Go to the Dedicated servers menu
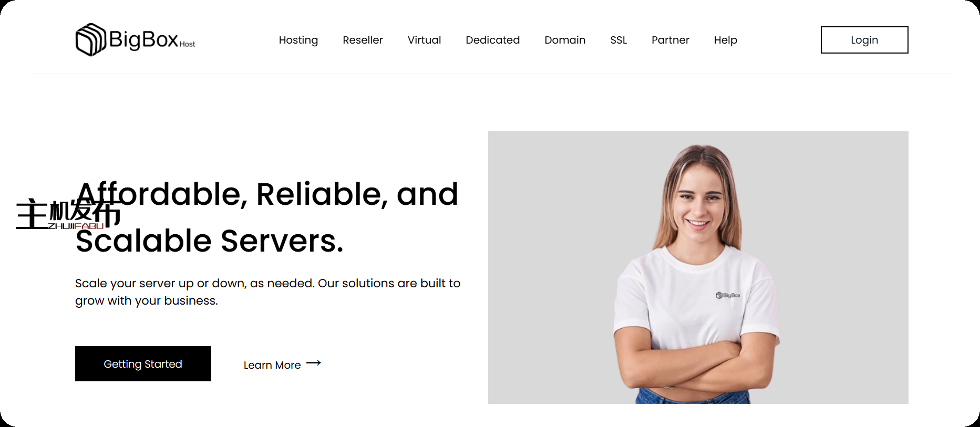This screenshot has height=427, width=980. 492,40
